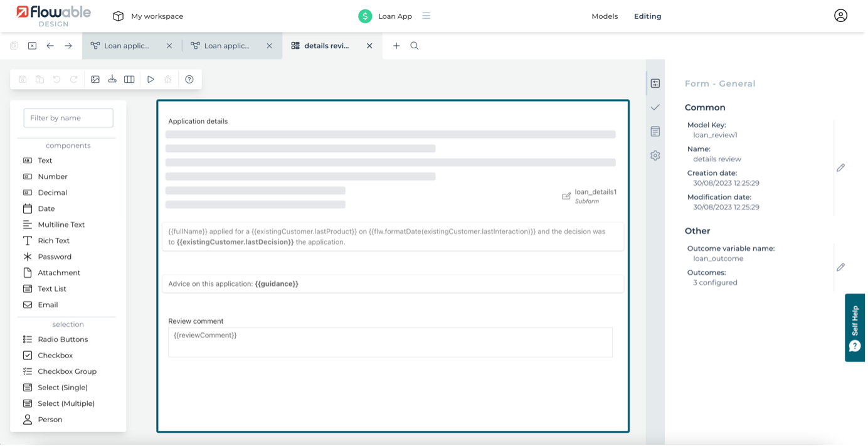Open the settings gear panel icon
Viewport: 868px width, 446px height.
coord(655,156)
